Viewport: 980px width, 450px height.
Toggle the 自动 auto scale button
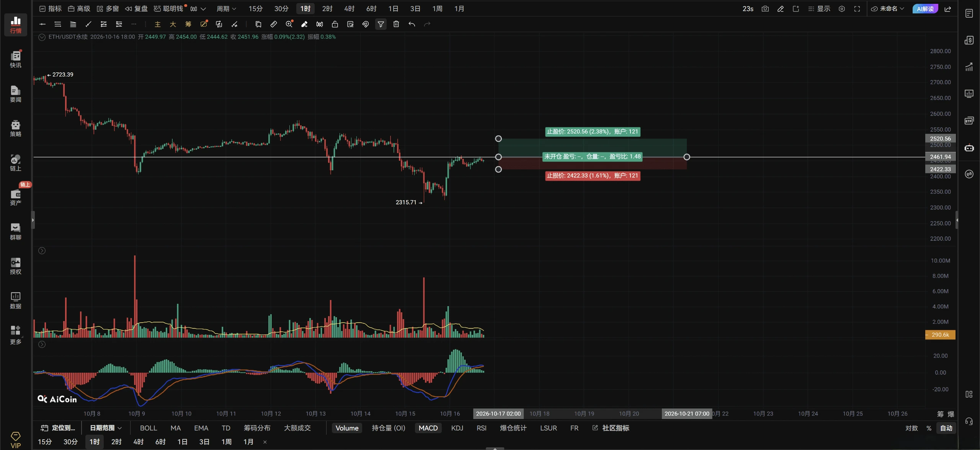pyautogui.click(x=946, y=428)
